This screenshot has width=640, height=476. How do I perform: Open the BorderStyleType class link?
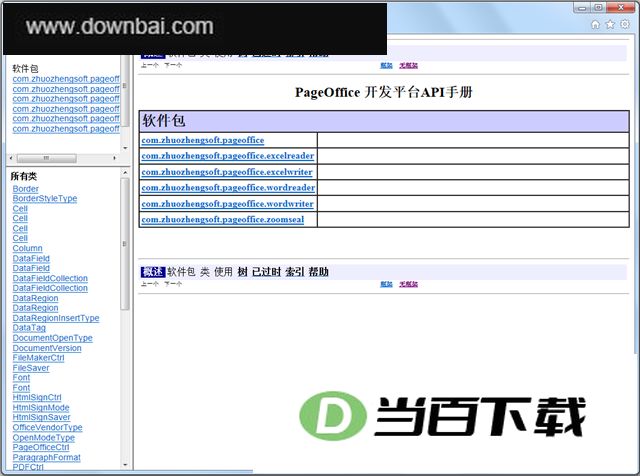(45, 199)
